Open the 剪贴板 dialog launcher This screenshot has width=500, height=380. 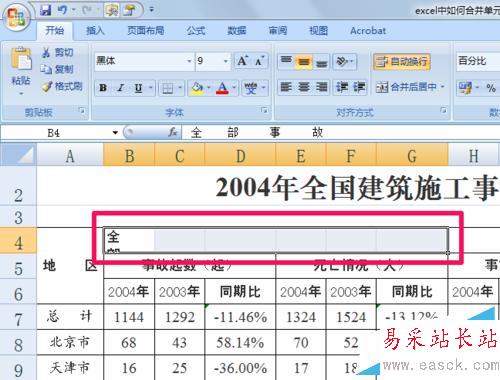pyautogui.click(x=81, y=110)
